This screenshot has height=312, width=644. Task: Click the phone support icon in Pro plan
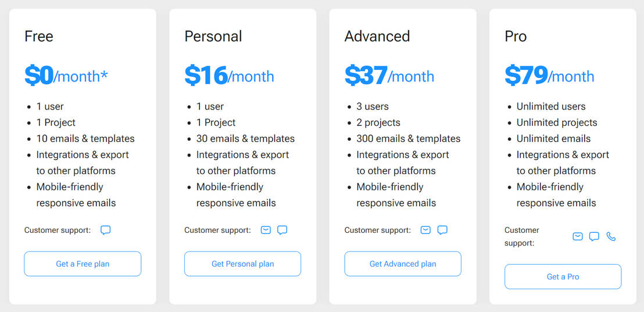tap(611, 236)
